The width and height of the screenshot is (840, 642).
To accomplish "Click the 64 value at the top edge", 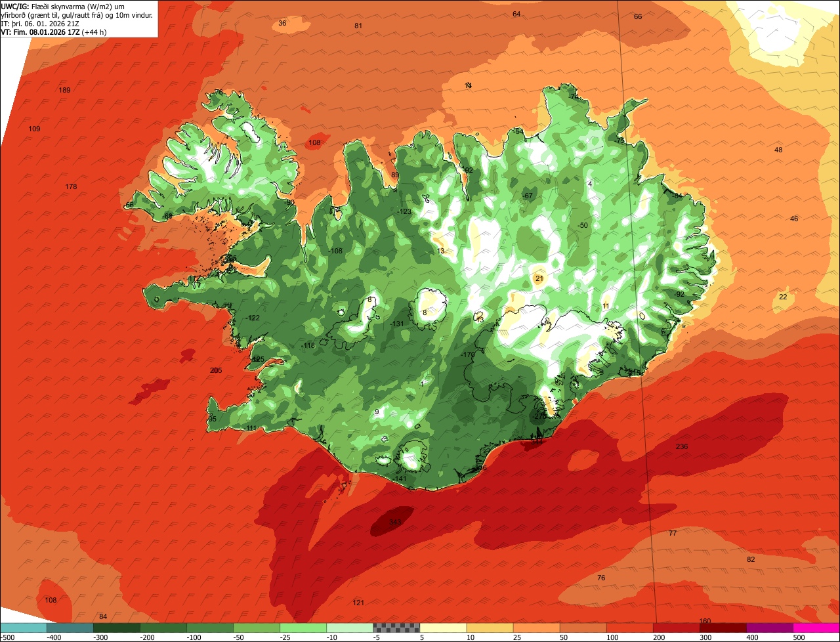I will [516, 14].
